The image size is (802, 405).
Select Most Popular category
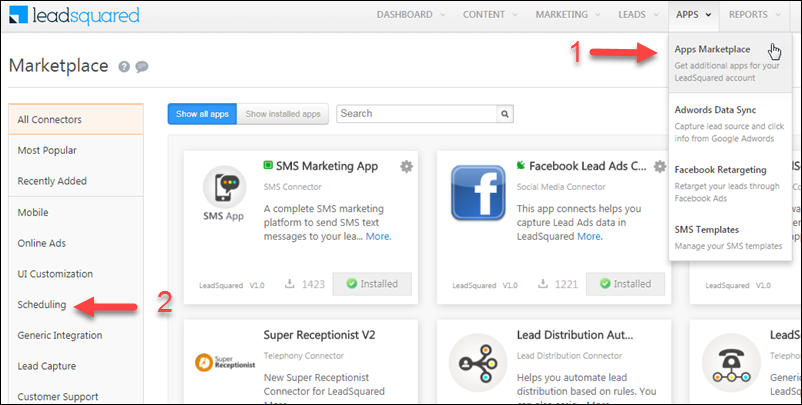pos(76,150)
